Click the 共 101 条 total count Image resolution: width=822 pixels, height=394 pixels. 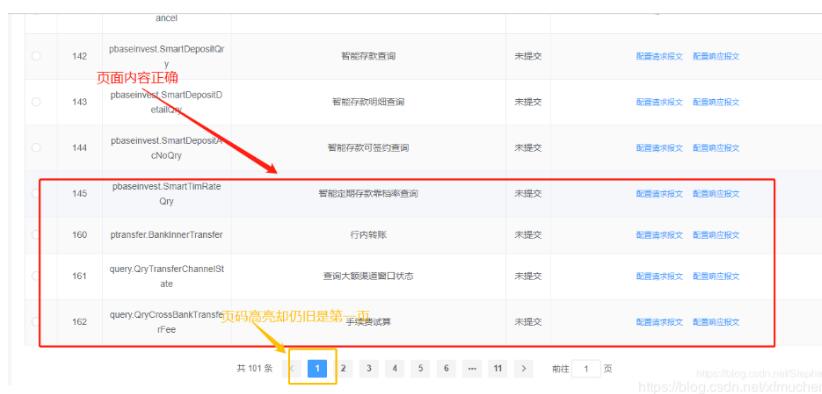(255, 369)
